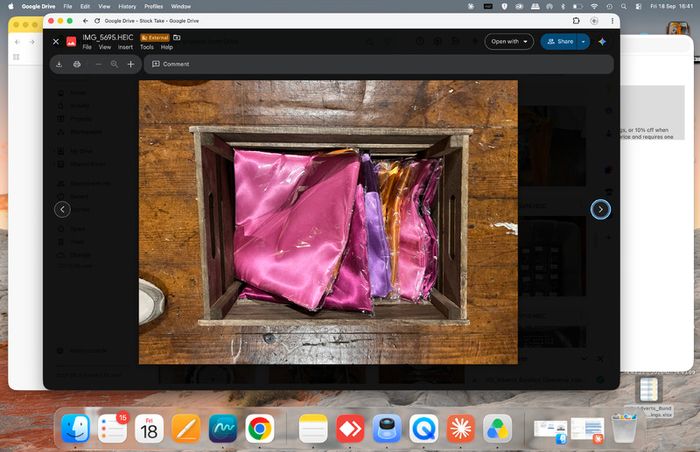The image size is (700, 452).
Task: Launch Pages from the Dock
Action: [x=186, y=428]
